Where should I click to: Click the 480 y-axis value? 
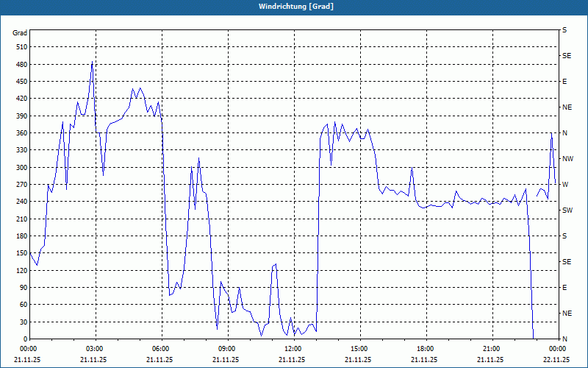point(22,64)
